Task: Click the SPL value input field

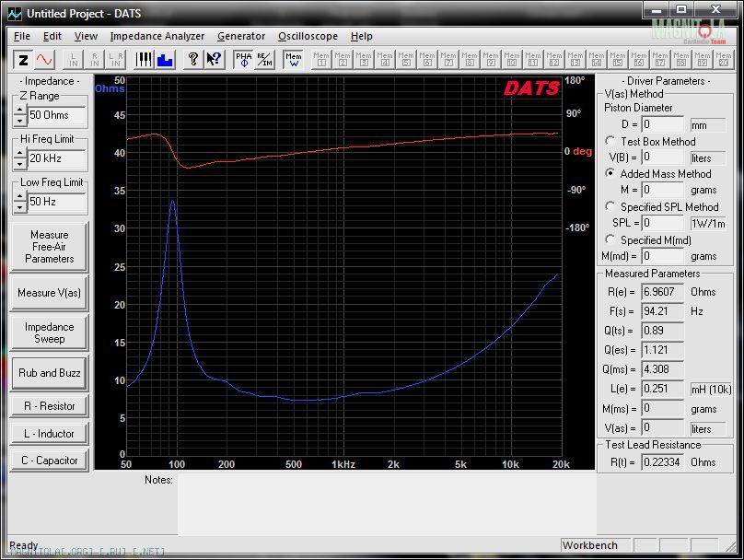Action: click(x=662, y=223)
